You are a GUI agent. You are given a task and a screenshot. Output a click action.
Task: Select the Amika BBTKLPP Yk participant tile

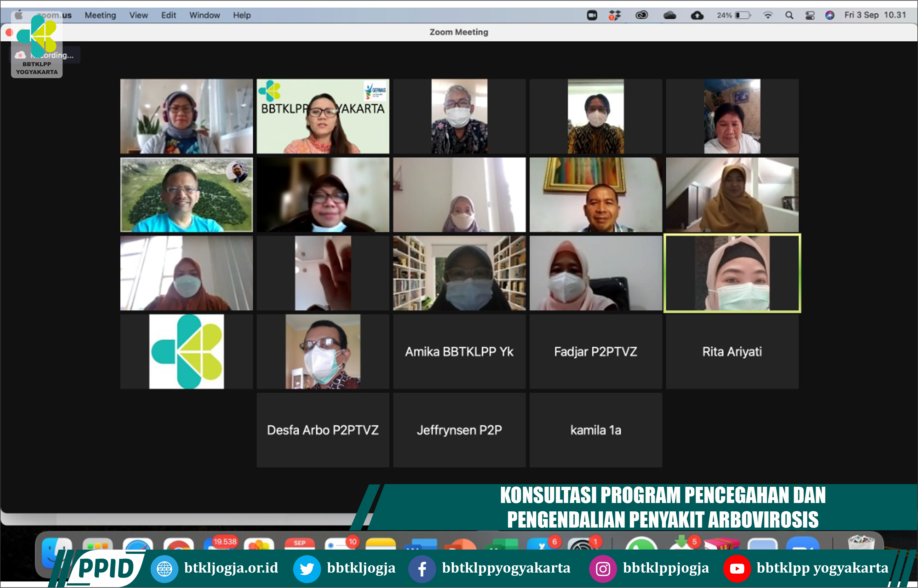click(x=459, y=351)
